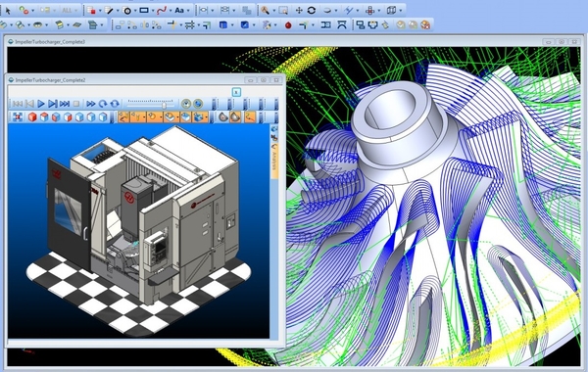588x372 pixels.
Task: Click the circular rotate view icon
Action: pyautogui.click(x=312, y=11)
